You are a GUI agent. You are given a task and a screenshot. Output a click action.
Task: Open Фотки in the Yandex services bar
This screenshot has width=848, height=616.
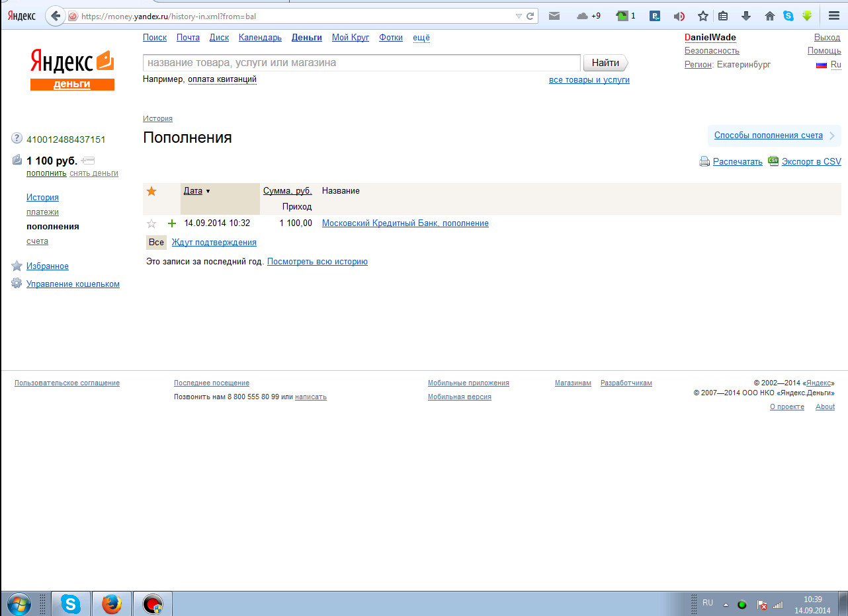point(391,38)
